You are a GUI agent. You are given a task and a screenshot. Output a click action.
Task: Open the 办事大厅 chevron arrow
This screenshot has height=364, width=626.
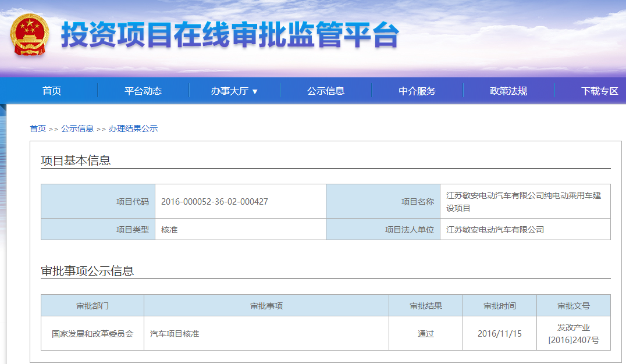[x=256, y=91]
